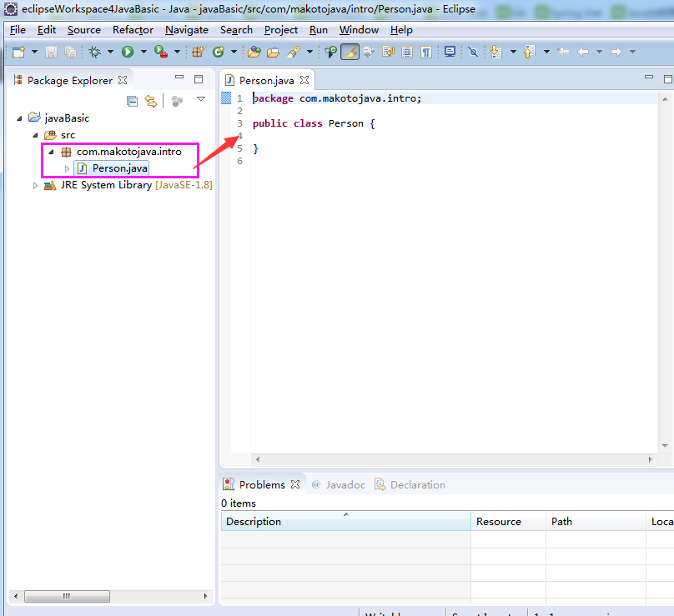Open the File menu
674x616 pixels.
18,30
